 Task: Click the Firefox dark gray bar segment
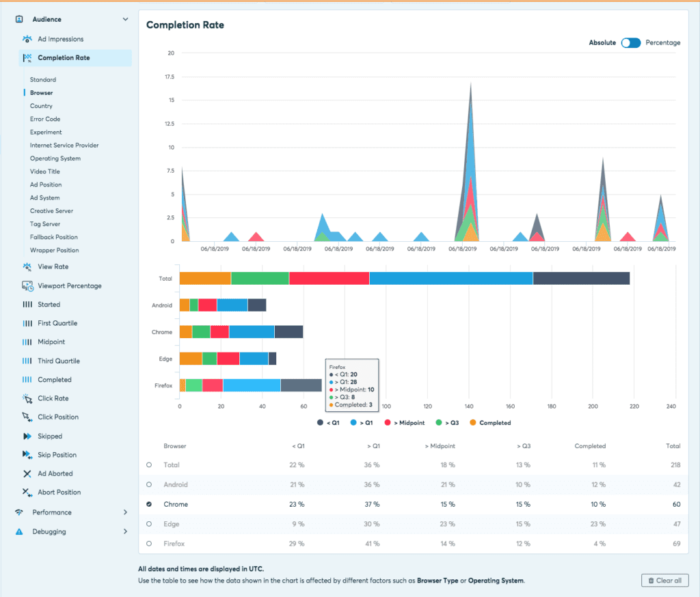(x=301, y=385)
